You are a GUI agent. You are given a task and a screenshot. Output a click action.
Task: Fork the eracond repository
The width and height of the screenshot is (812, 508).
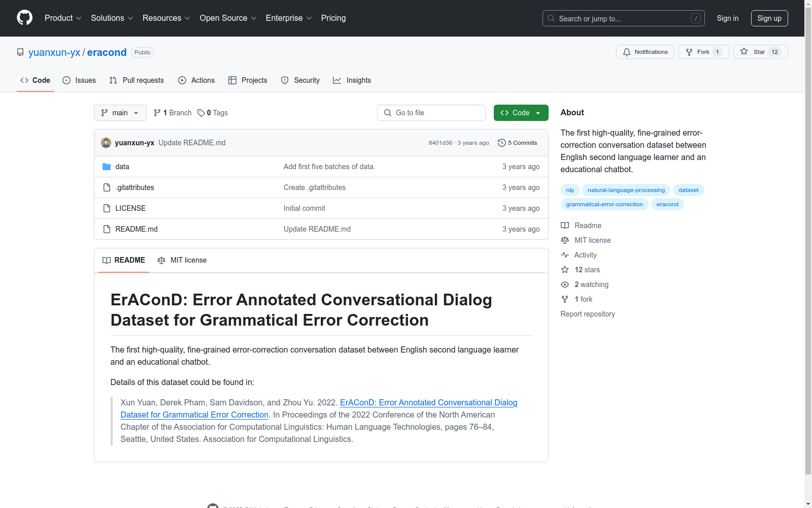pos(703,52)
